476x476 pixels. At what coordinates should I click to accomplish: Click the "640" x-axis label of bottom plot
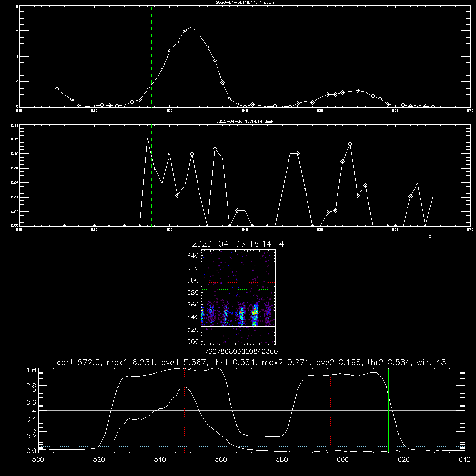(x=465, y=460)
